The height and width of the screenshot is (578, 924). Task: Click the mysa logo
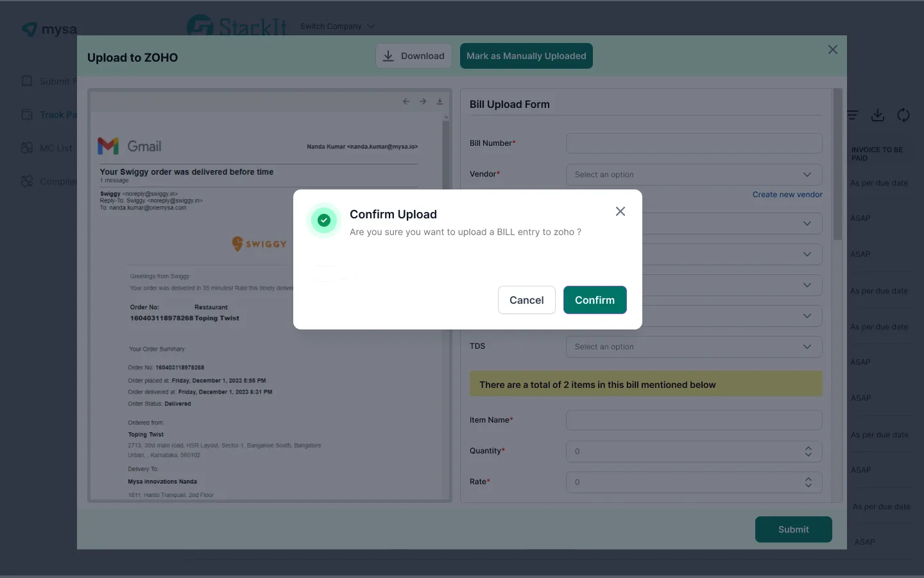point(49,30)
